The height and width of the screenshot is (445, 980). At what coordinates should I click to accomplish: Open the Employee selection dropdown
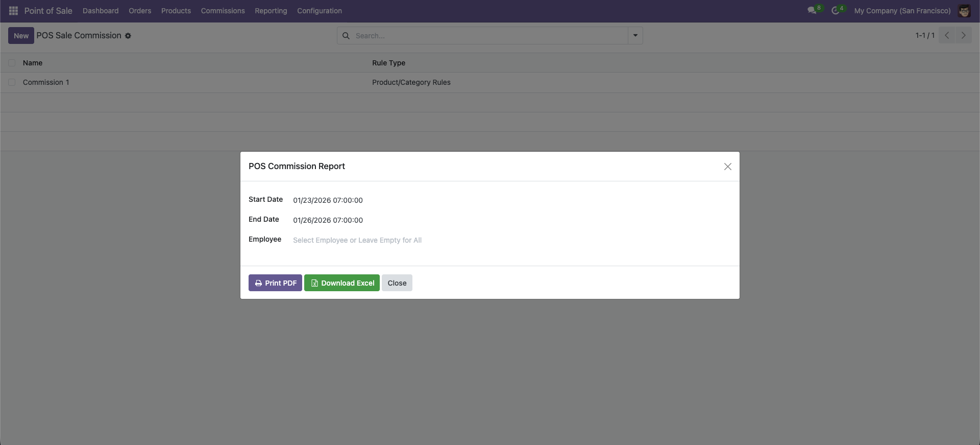[512, 240]
